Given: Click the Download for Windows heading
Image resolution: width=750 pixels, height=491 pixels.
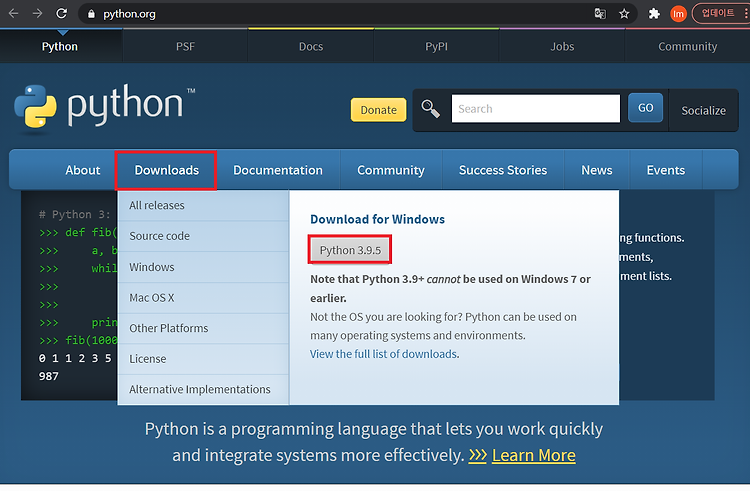Looking at the screenshot, I should [377, 219].
